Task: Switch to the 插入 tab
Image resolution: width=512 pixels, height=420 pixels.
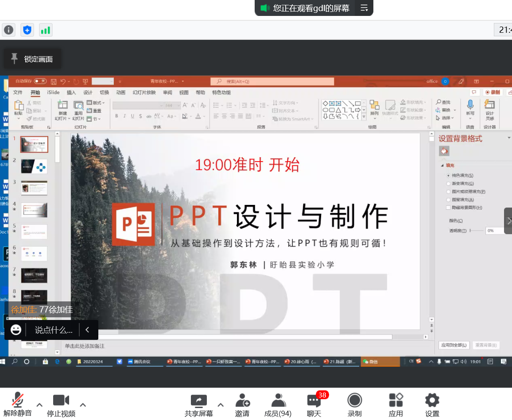Action: (71, 92)
